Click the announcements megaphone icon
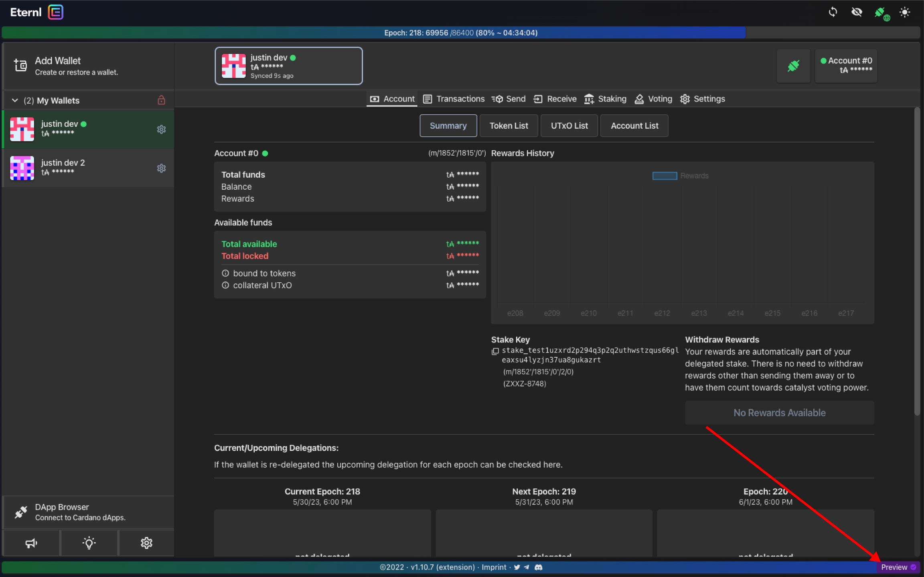Viewport: 924px width, 577px height. click(31, 543)
